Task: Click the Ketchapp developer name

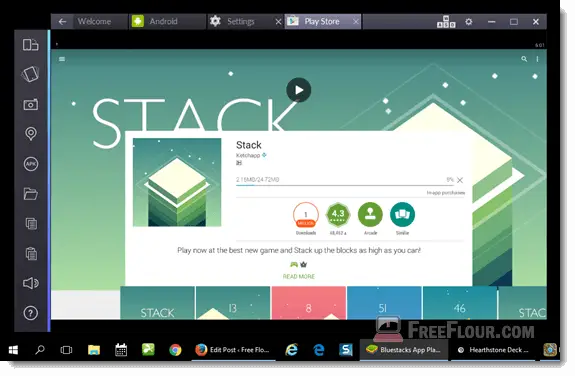Action: click(248, 155)
